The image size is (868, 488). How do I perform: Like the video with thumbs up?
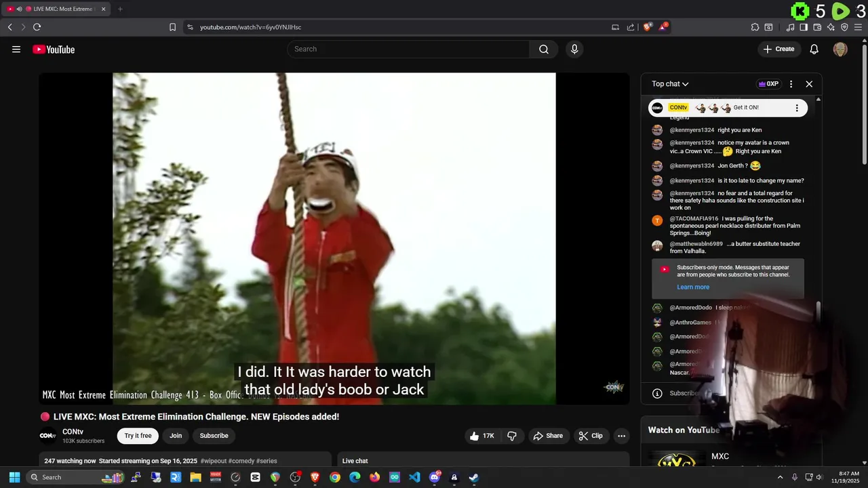[x=481, y=436]
